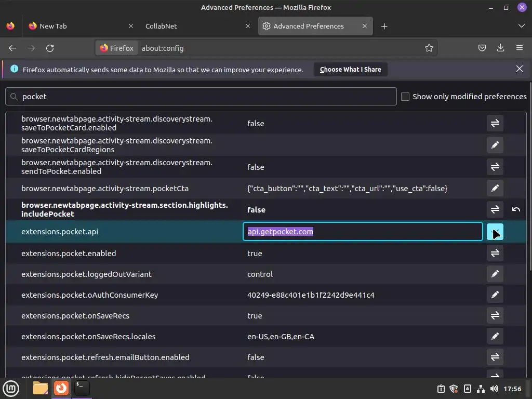This screenshot has width=532, height=399.
Task: Open the Downloads panel
Action: click(x=500, y=48)
